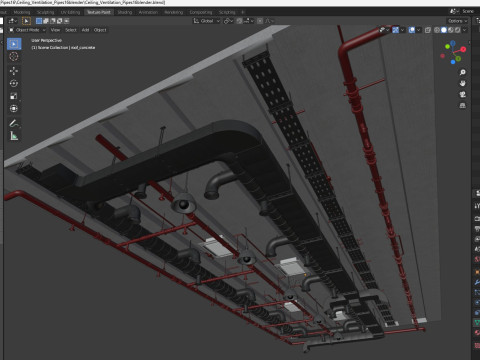Open proportional editing falloff dropdown
Screen dimensions: 480x360
[x=269, y=21]
